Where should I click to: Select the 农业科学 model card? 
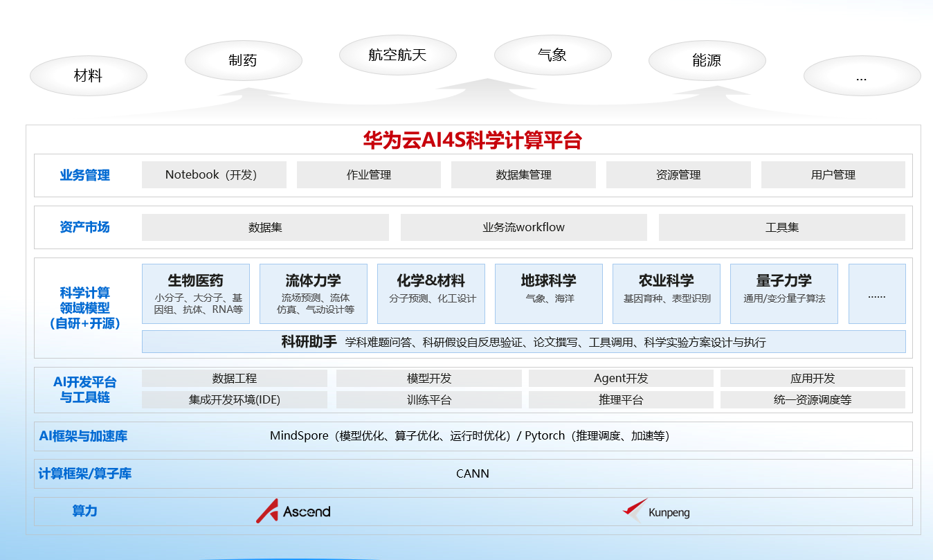point(667,293)
